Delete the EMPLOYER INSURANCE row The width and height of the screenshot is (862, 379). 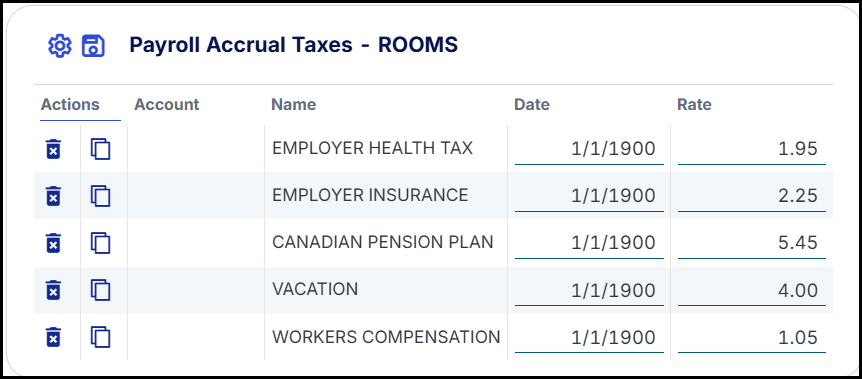coord(53,196)
